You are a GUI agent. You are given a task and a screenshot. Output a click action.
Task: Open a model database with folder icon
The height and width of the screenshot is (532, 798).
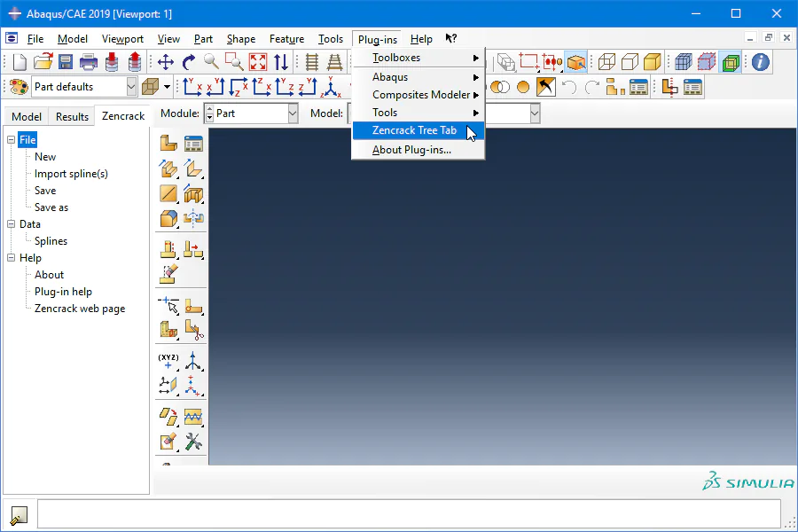(43, 62)
